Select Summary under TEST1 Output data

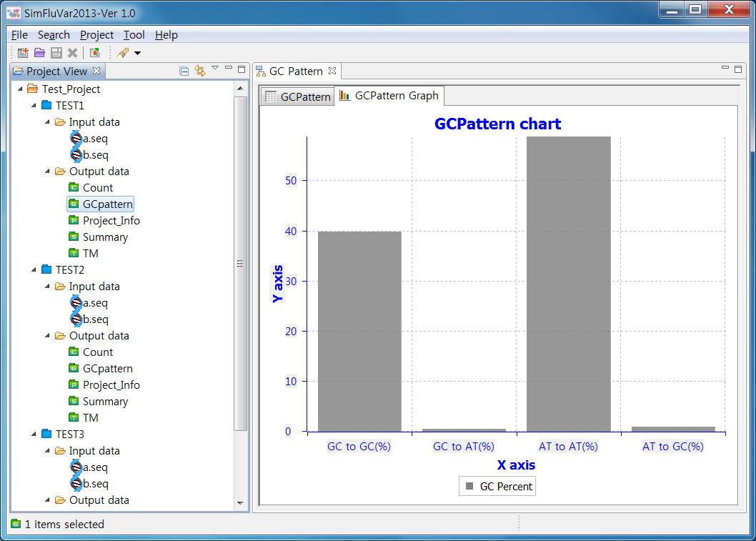click(105, 237)
